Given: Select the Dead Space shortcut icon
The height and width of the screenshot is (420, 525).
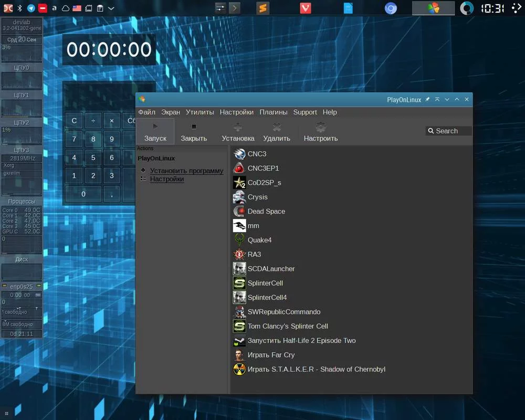Looking at the screenshot, I should click(239, 211).
